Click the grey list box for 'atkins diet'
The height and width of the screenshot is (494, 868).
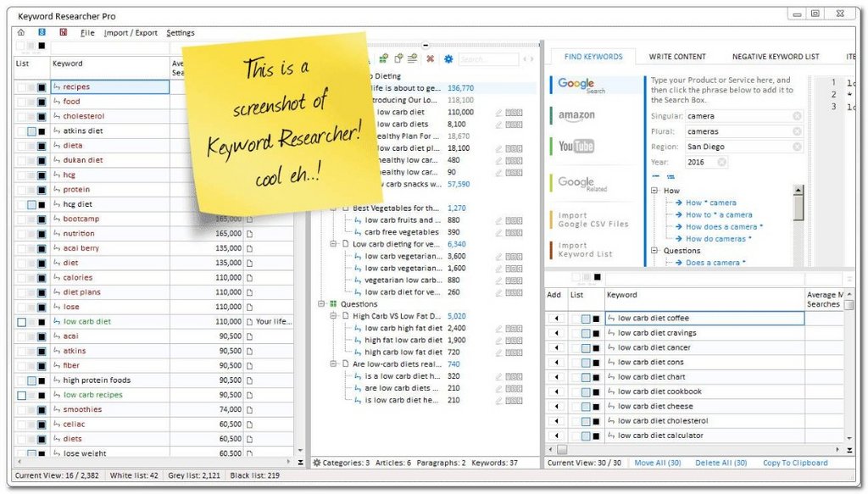[31, 131]
